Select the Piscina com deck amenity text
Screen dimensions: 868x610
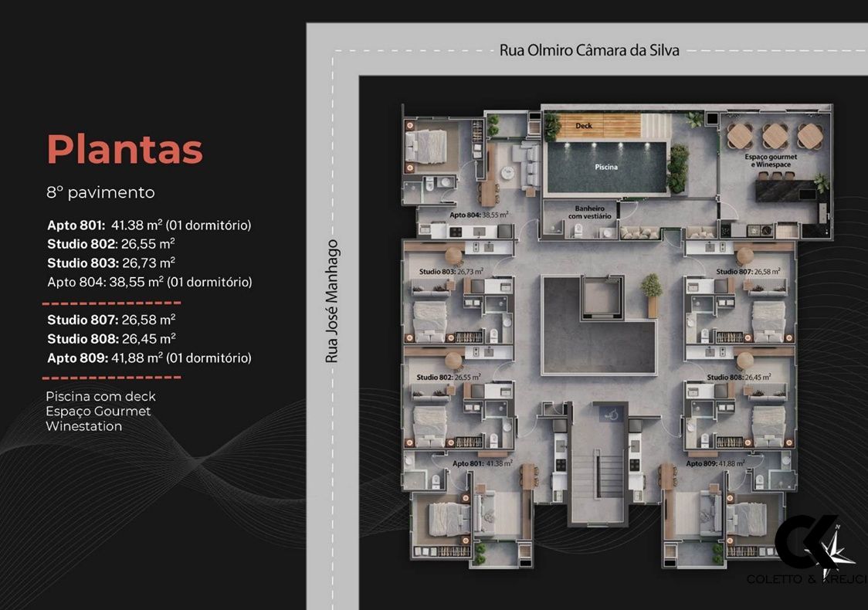tap(100, 396)
